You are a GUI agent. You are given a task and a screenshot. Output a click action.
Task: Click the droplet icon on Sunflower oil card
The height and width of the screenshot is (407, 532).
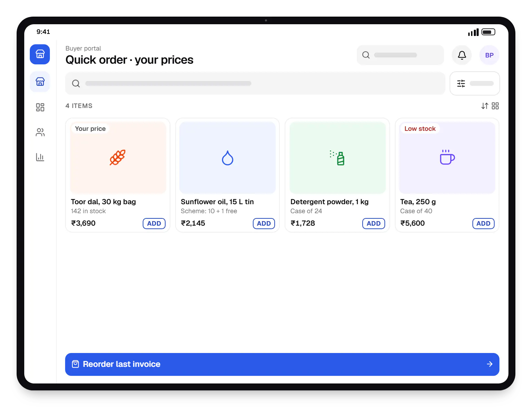tap(228, 158)
